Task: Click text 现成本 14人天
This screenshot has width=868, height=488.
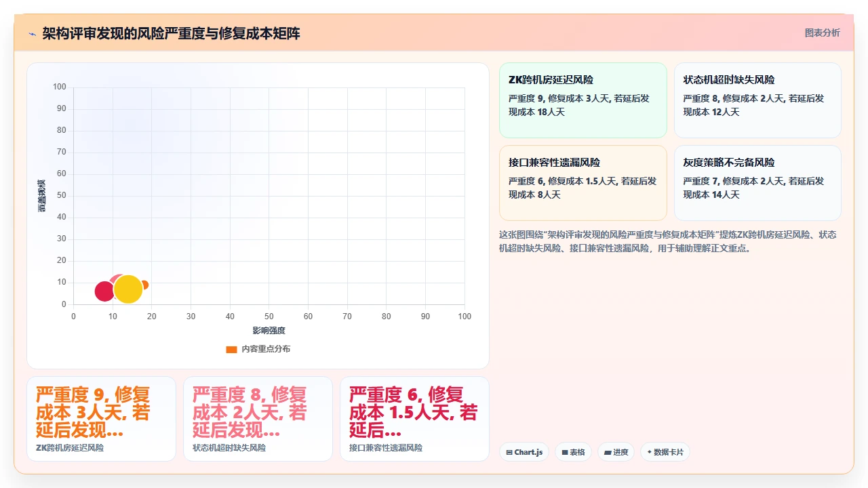Action: coord(711,195)
